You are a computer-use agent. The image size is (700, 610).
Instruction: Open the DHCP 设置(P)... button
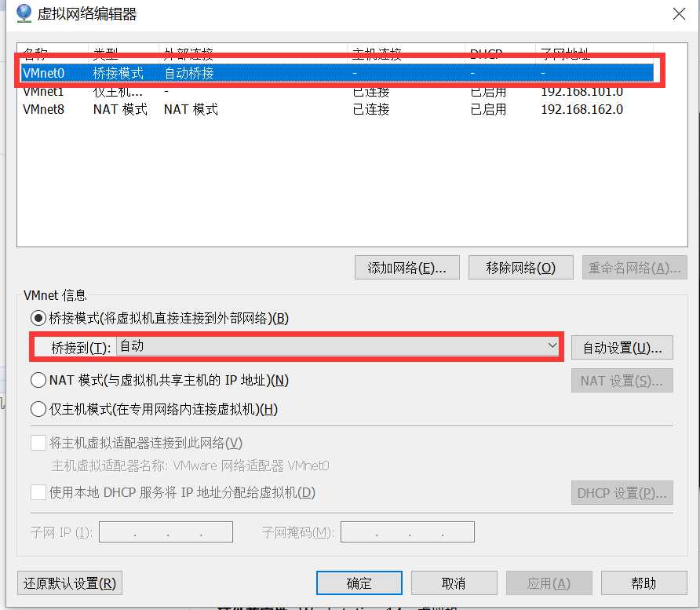pos(622,492)
